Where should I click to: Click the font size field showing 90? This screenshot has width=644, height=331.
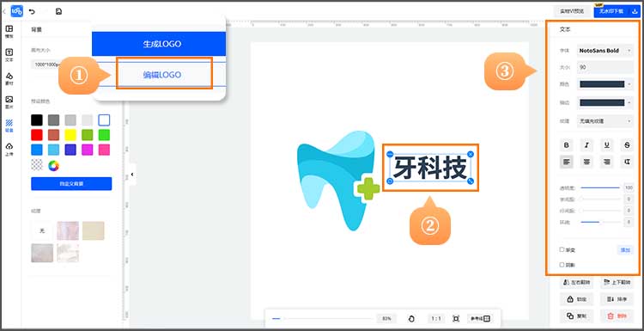click(605, 67)
